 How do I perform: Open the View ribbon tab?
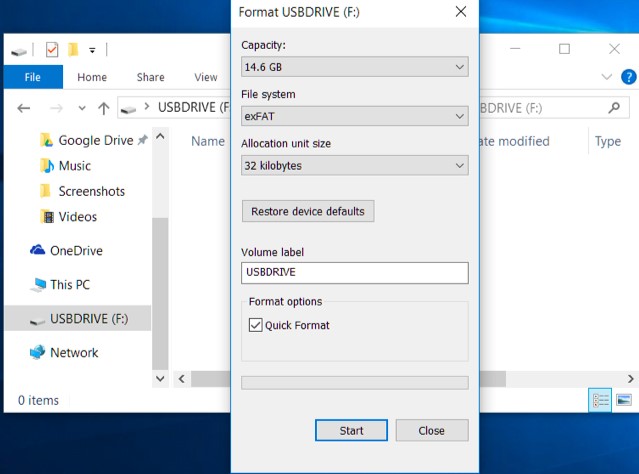(x=205, y=77)
